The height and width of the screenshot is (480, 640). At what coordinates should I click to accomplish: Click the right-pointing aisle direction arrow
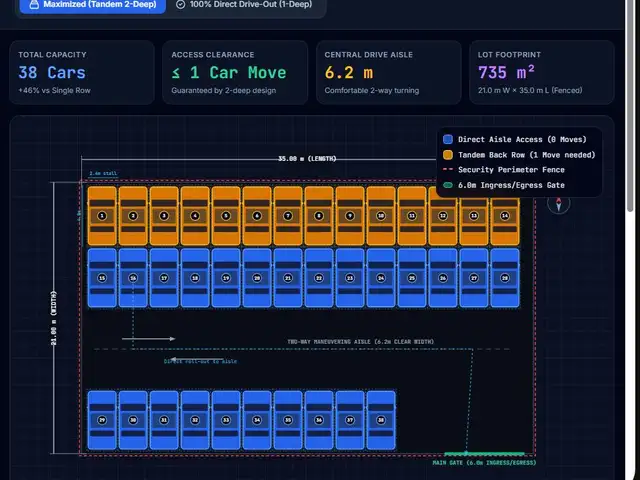(x=149, y=338)
